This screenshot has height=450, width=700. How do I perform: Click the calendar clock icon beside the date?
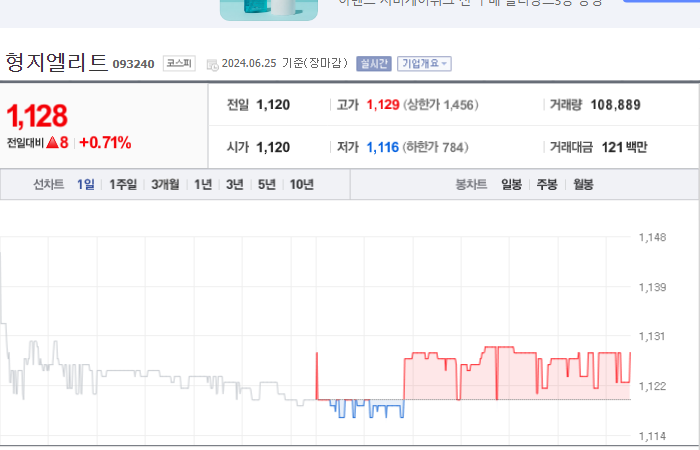tap(212, 65)
